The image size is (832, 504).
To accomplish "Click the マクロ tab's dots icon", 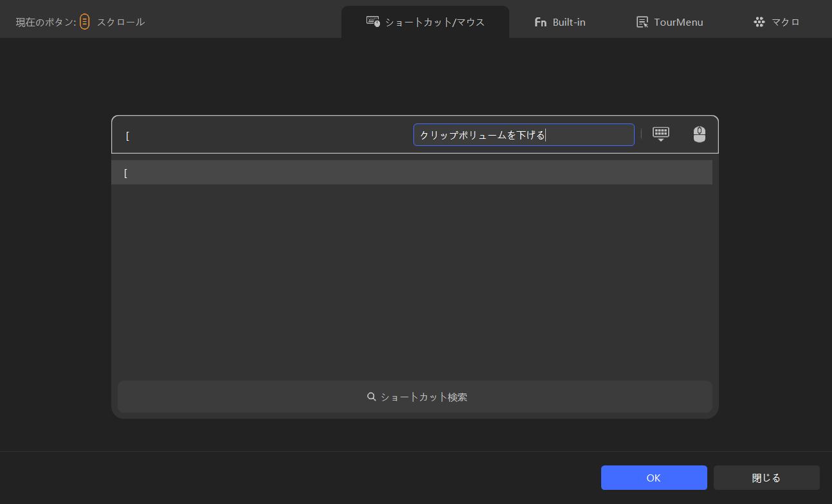I will (759, 22).
